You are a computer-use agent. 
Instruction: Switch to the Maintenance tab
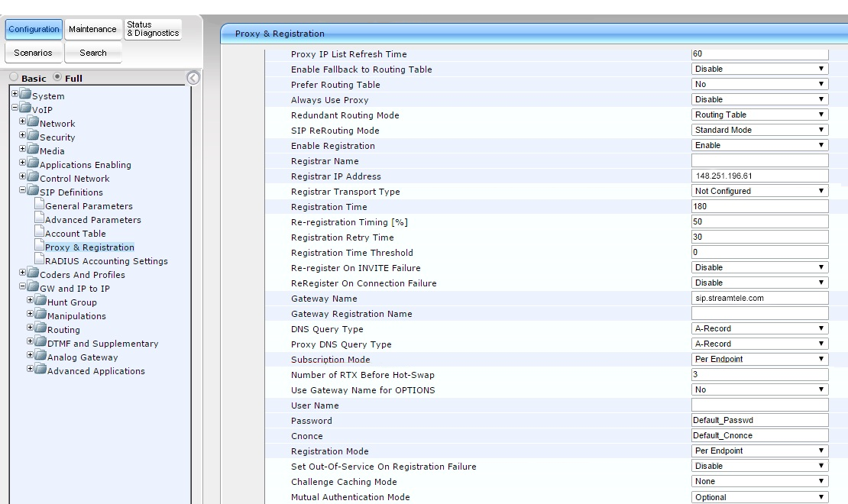pos(92,30)
